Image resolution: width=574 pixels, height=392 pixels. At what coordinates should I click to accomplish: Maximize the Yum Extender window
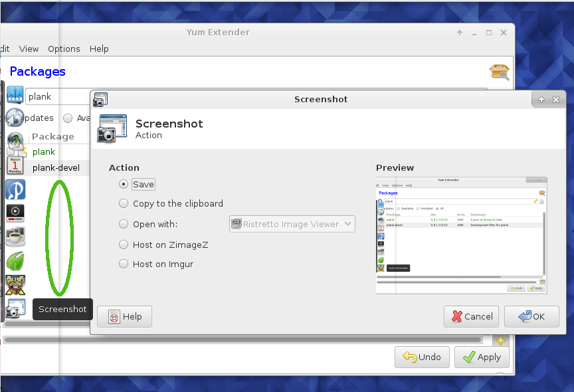(x=489, y=33)
